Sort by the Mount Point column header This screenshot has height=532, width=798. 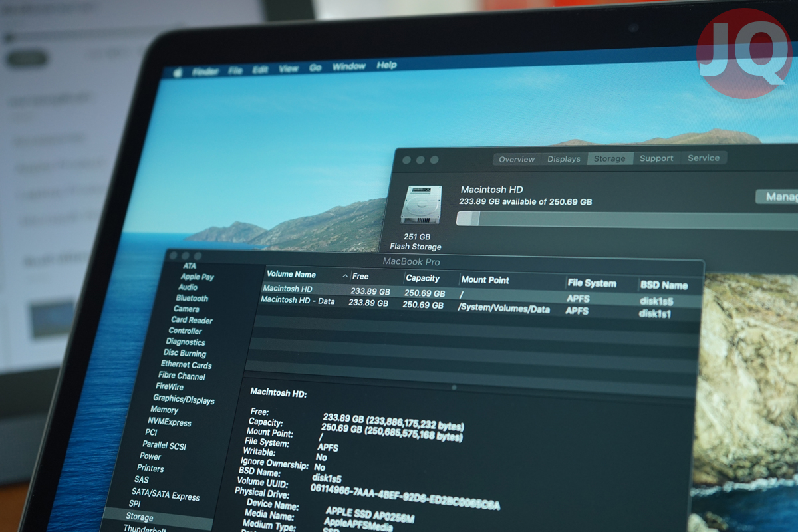(485, 280)
